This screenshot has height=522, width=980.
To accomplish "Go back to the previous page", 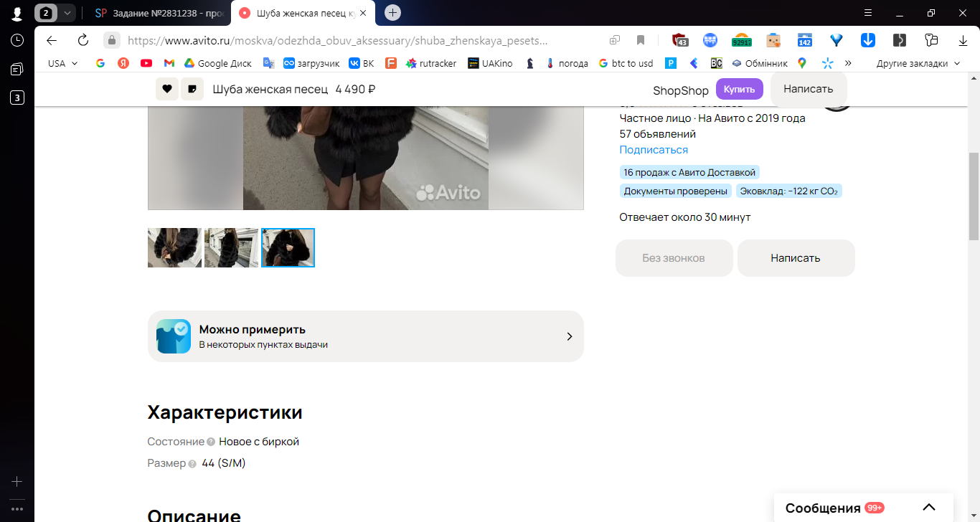I will (51, 40).
